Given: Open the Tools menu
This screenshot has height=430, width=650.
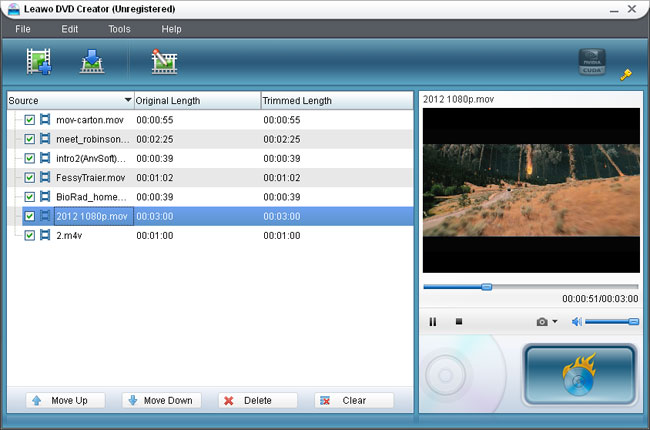Looking at the screenshot, I should pyautogui.click(x=119, y=29).
